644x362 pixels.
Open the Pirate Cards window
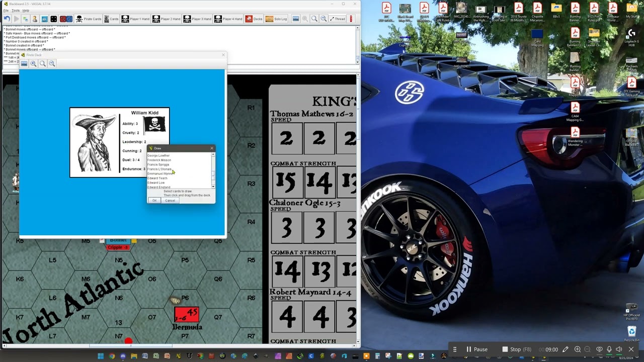[x=89, y=19]
